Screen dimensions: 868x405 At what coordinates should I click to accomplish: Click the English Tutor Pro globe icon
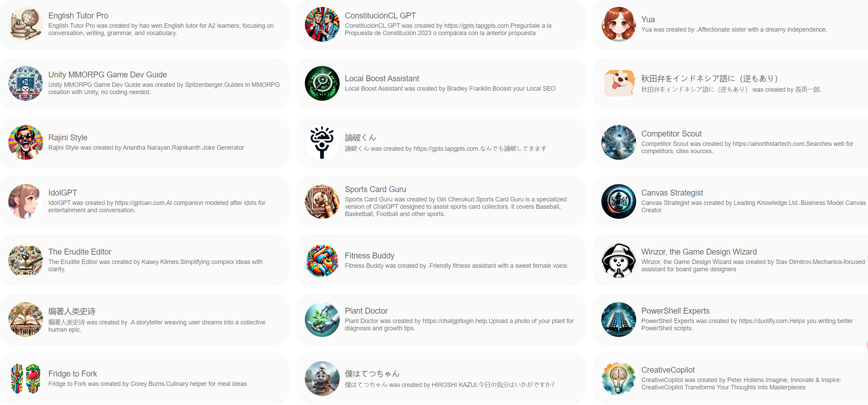(26, 24)
